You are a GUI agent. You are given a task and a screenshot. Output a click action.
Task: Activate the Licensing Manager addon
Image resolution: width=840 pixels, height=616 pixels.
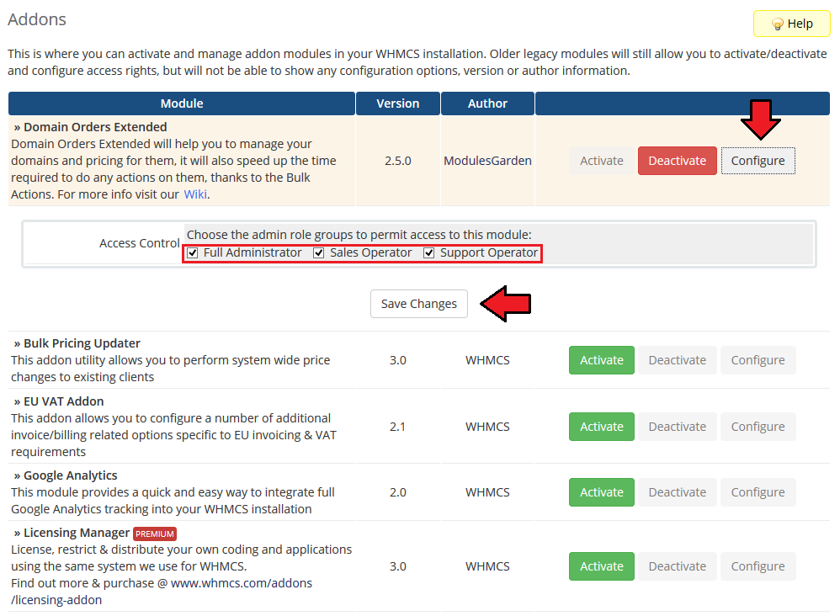coord(601,566)
